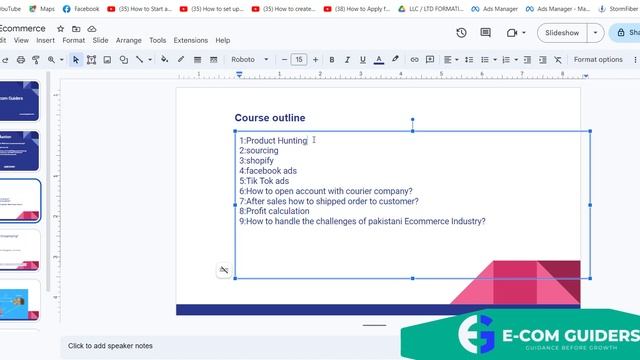
Task: Open the Format menu
Action: 73,40
